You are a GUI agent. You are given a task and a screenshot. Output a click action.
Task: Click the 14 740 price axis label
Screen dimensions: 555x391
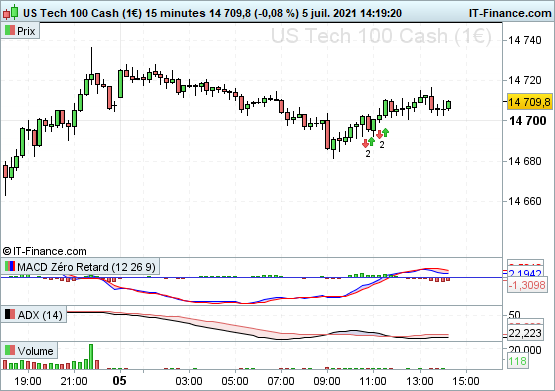click(x=525, y=40)
